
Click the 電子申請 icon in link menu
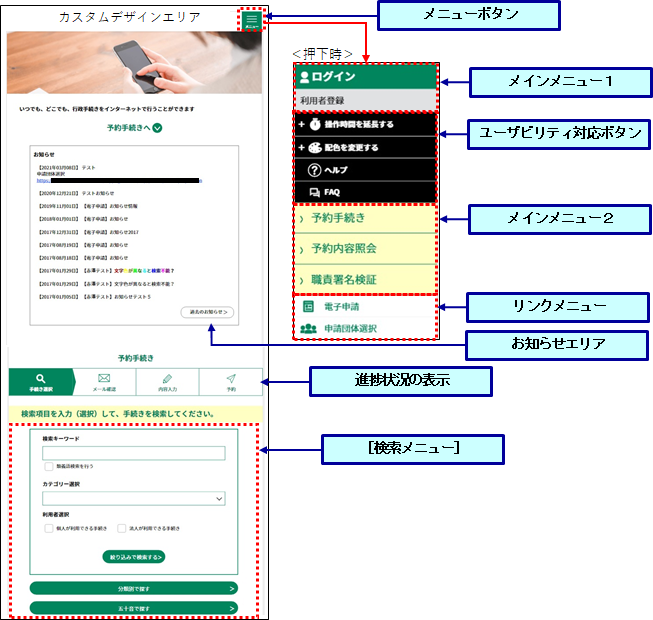(309, 307)
